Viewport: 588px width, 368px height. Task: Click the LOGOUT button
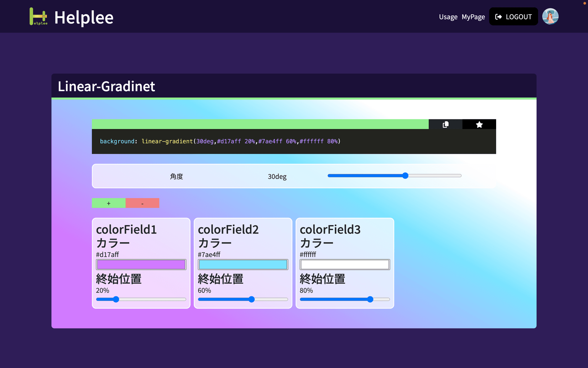pyautogui.click(x=513, y=17)
